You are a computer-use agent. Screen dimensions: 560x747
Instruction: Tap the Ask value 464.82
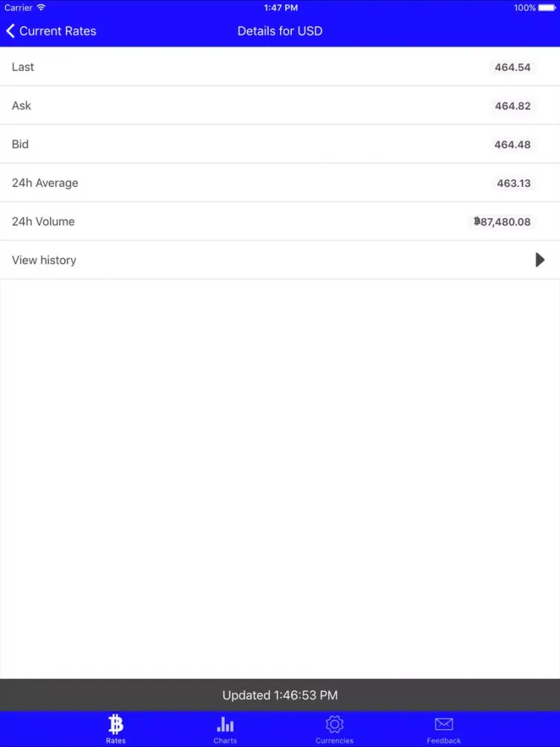point(512,106)
